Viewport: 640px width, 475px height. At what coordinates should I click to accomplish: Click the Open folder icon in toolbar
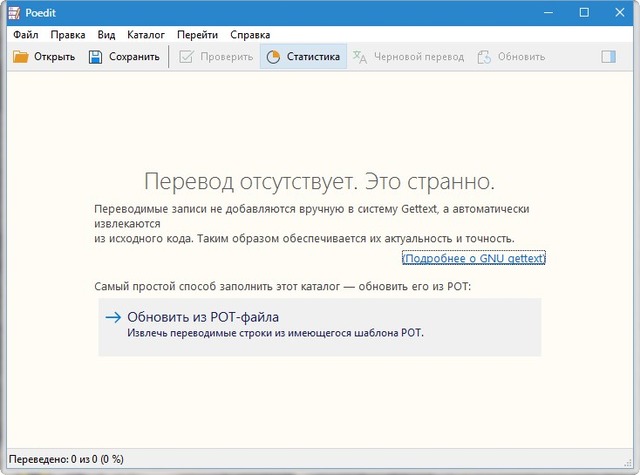point(20,57)
